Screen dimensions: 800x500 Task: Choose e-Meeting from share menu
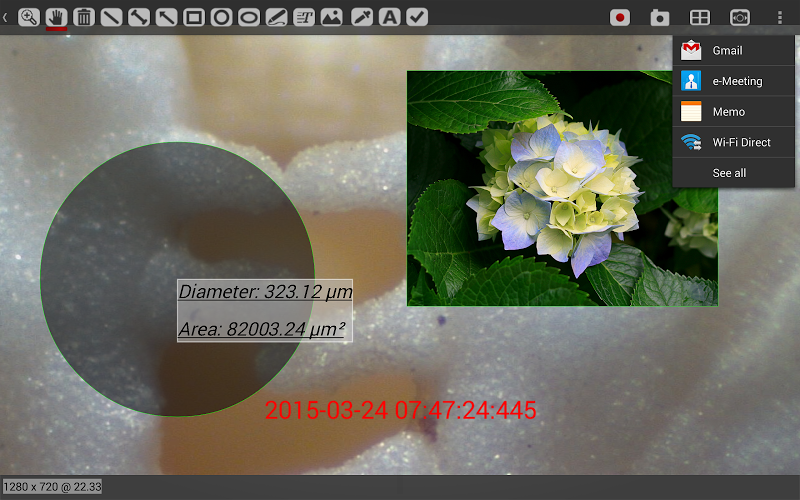coord(734,81)
